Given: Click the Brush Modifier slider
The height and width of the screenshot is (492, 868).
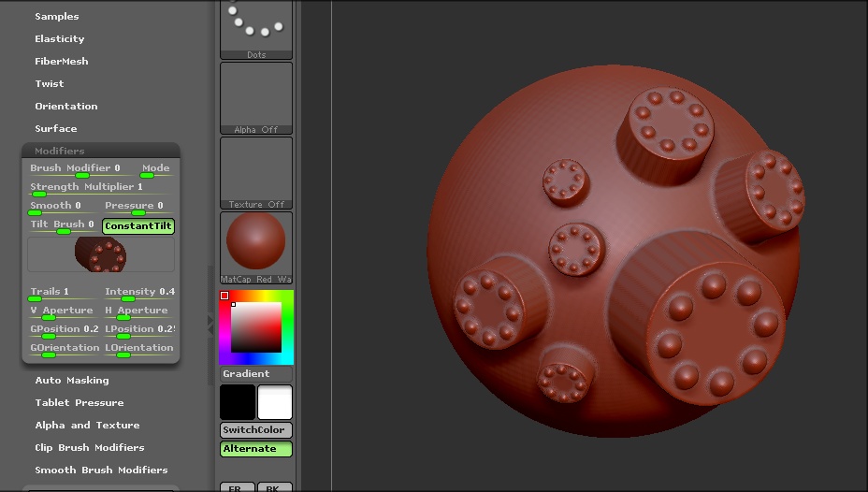Looking at the screenshot, I should pyautogui.click(x=80, y=169).
